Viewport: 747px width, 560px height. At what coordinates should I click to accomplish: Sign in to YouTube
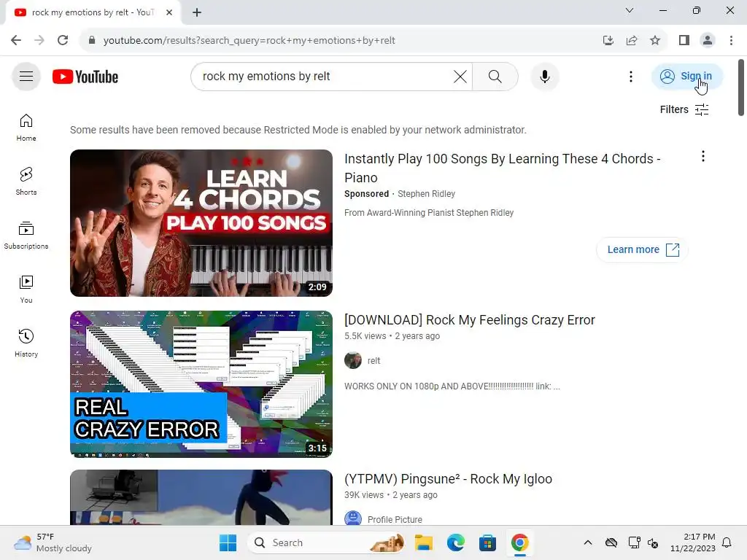pos(686,76)
